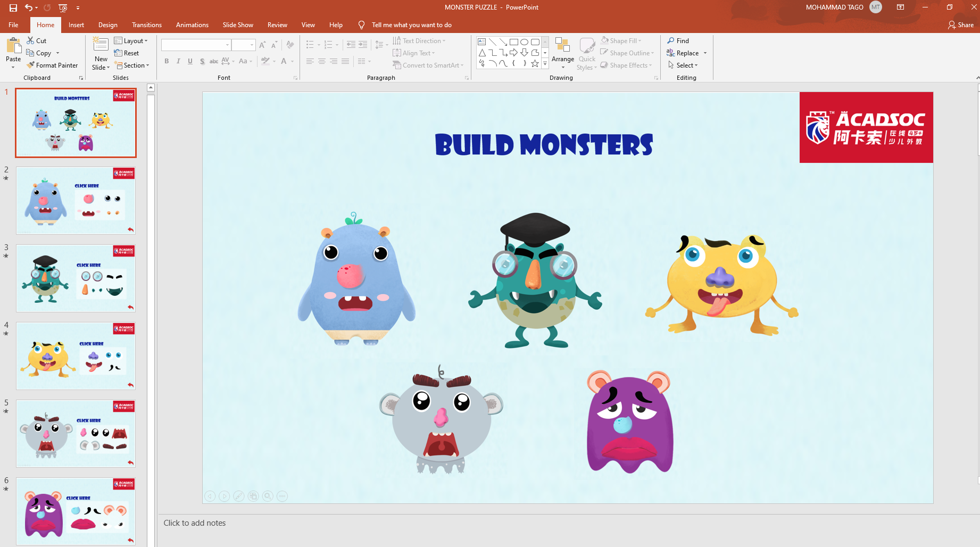Switch to the Animations tab
This screenshot has width=980, height=547.
[x=192, y=25]
